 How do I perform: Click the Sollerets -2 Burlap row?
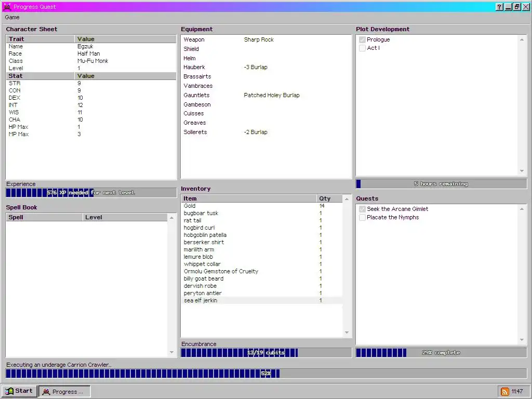tap(266, 132)
